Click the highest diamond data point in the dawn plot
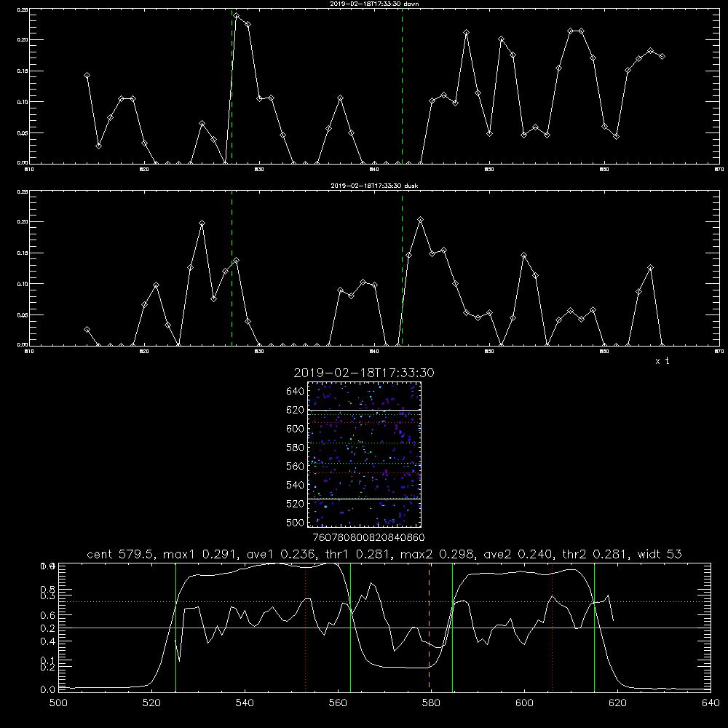Image resolution: width=728 pixels, height=728 pixels. (x=237, y=16)
